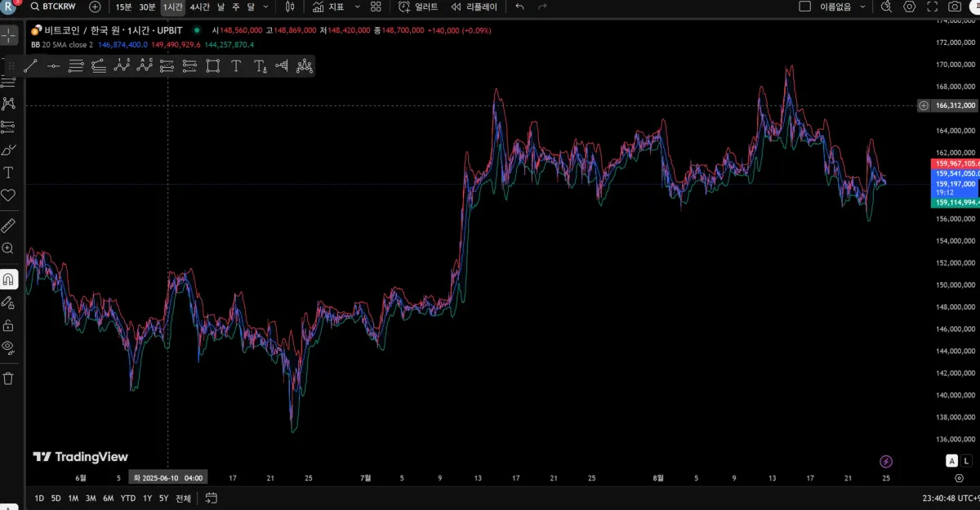Select the anchored text tool
The width and height of the screenshot is (980, 510).
[260, 66]
